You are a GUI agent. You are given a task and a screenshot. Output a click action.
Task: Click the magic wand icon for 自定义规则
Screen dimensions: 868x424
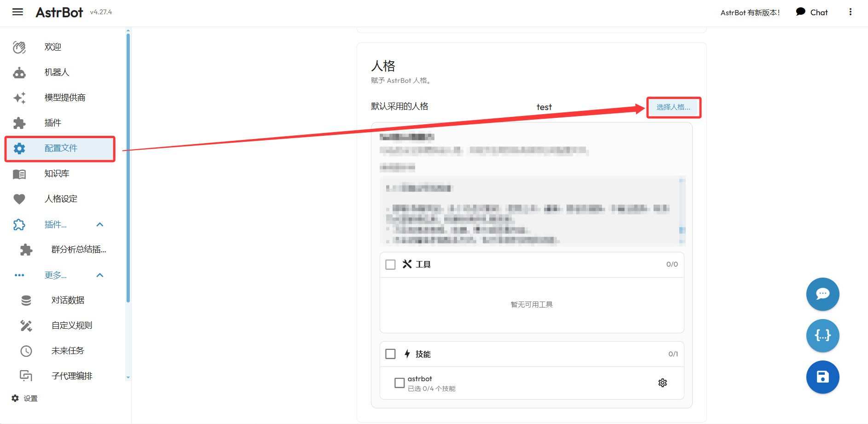26,325
